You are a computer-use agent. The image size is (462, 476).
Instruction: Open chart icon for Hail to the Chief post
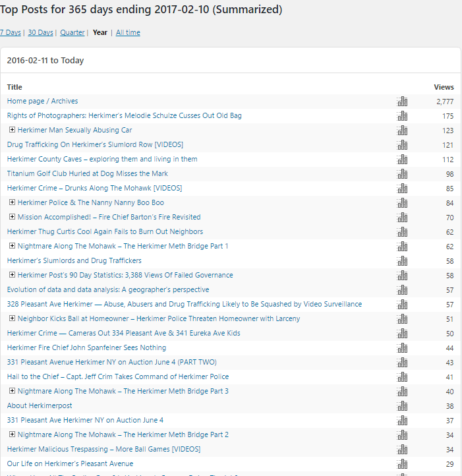[402, 377]
